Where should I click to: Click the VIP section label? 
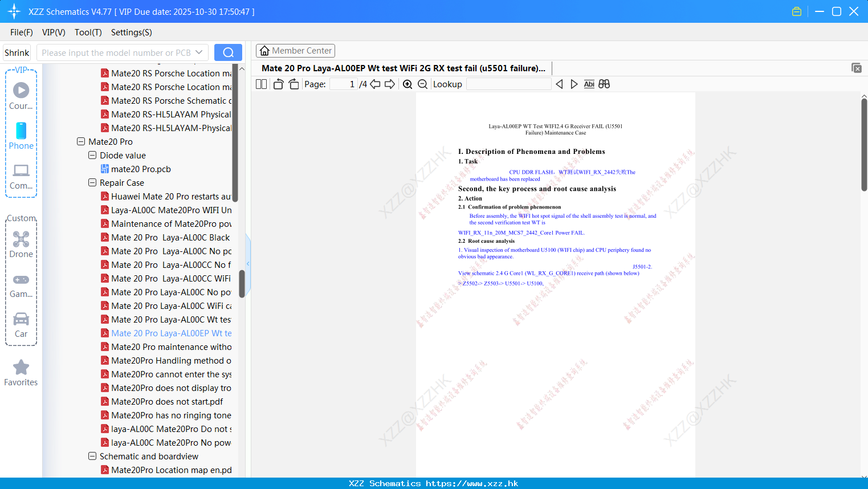(x=21, y=70)
